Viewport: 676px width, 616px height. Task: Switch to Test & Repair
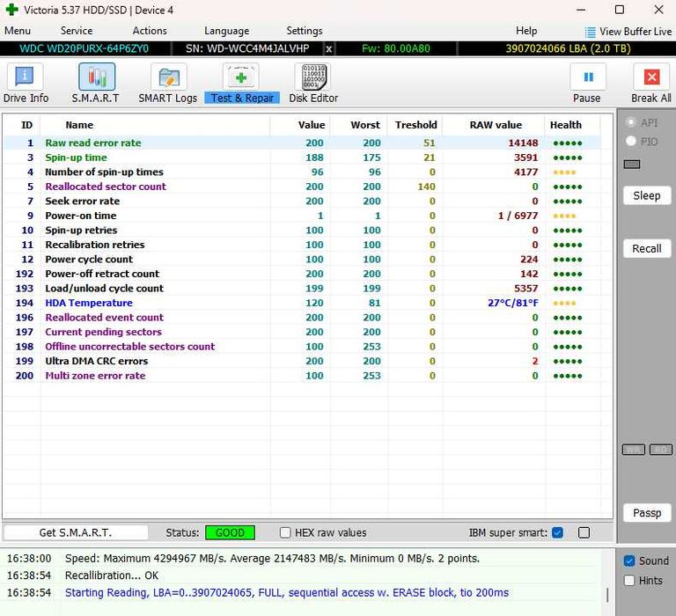(242, 84)
